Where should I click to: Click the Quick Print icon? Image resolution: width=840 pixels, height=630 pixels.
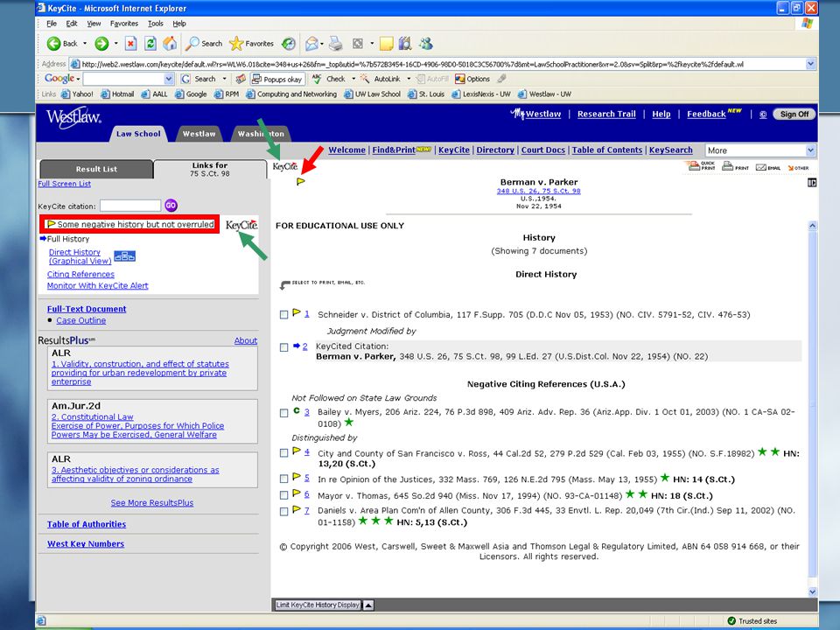click(x=702, y=166)
